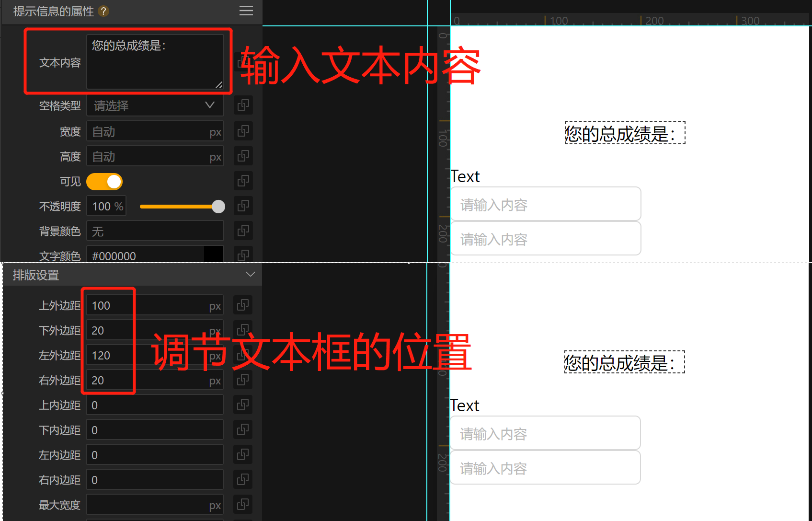Click the link icon on the 左内边距 row
The width and height of the screenshot is (812, 521).
[243, 454]
